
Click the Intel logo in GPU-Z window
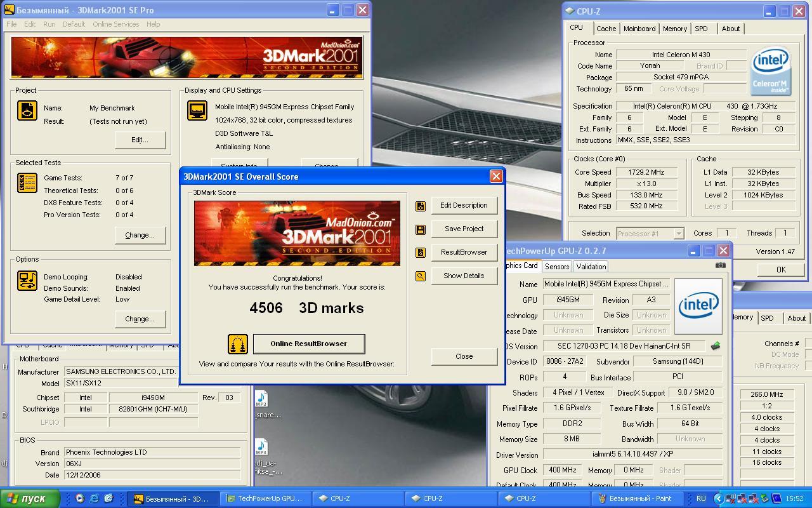pos(698,306)
